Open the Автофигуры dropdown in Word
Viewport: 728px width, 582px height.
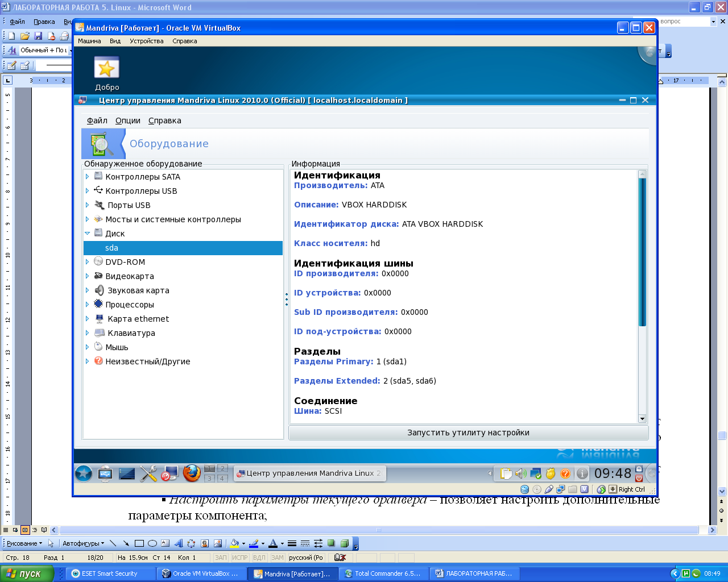(83, 543)
